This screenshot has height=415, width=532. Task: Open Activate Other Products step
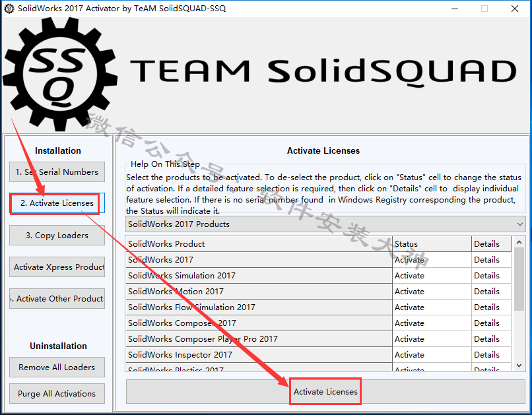click(57, 299)
